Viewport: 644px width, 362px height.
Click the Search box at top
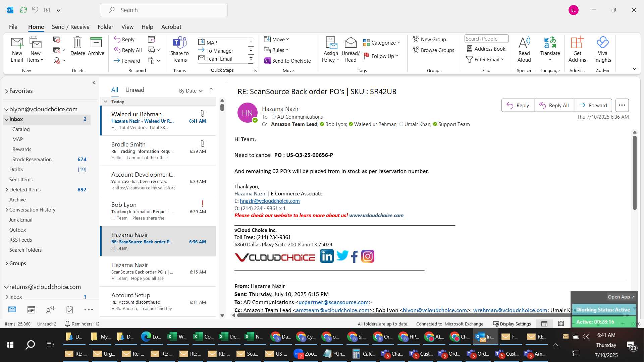164,10
